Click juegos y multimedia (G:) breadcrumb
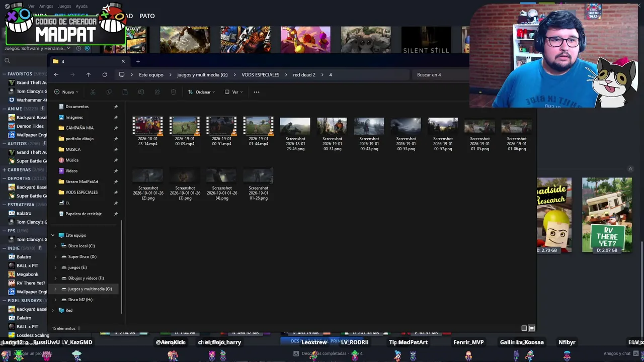This screenshot has height=362, width=644. point(202,74)
